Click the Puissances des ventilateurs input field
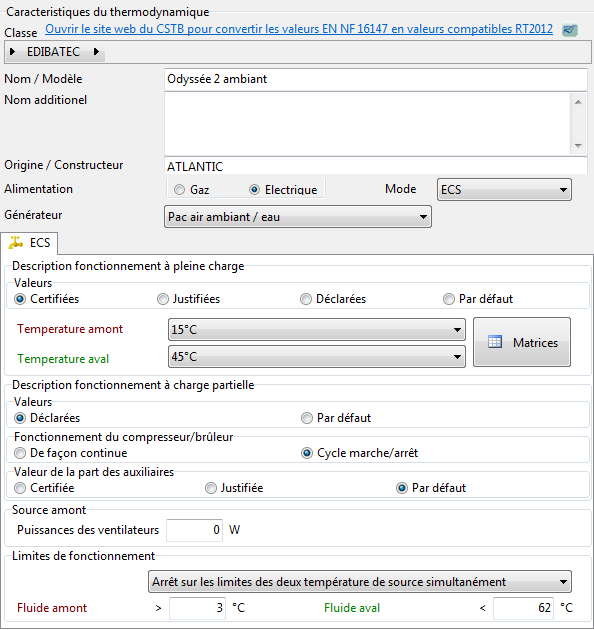Viewport: 594px width, 630px height. [x=195, y=530]
